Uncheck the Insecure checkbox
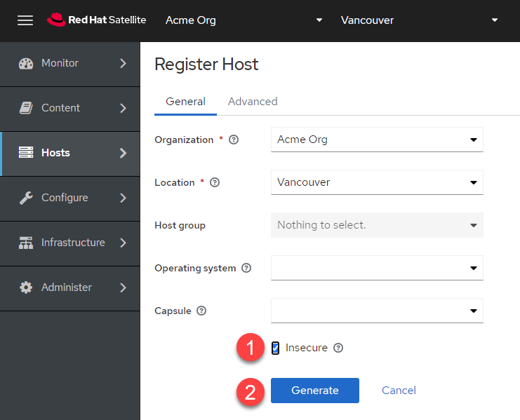Screen dimensions: 520x420 click(275, 348)
